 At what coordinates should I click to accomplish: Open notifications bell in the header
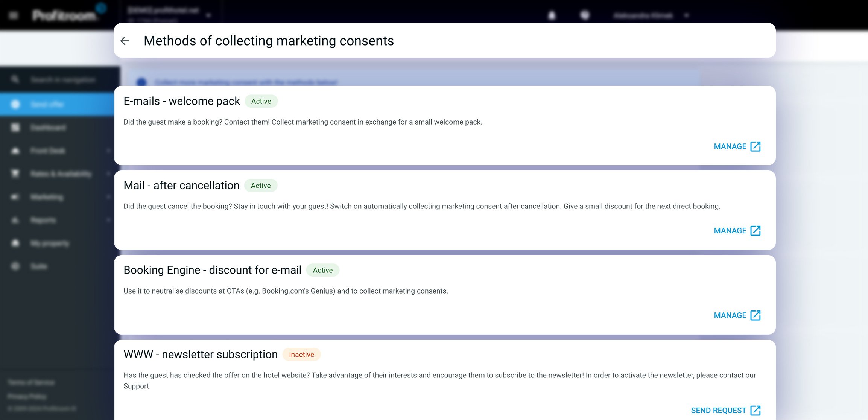tap(552, 15)
